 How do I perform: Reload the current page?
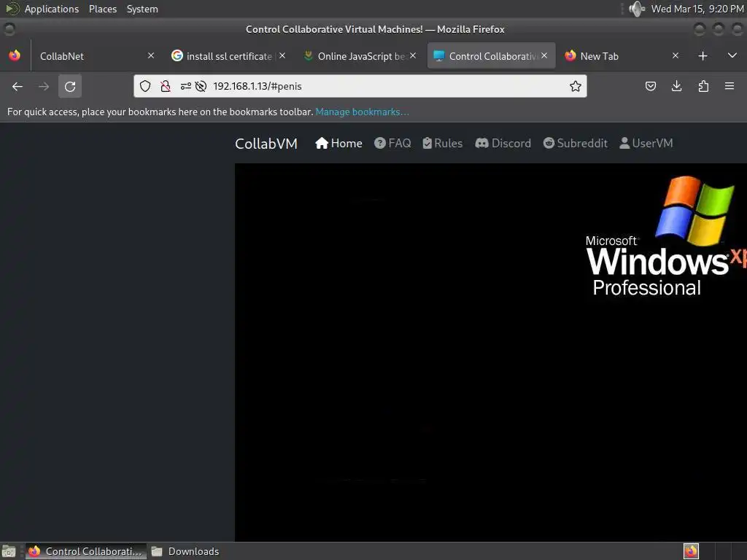point(70,86)
